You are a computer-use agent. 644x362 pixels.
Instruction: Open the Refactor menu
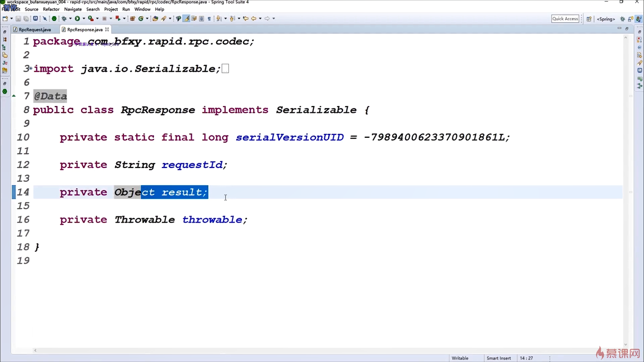tap(51, 9)
